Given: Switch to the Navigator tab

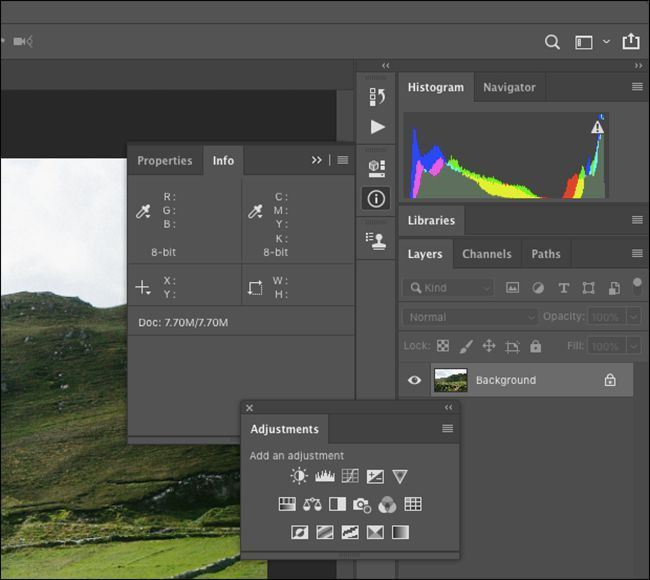Looking at the screenshot, I should pyautogui.click(x=509, y=87).
